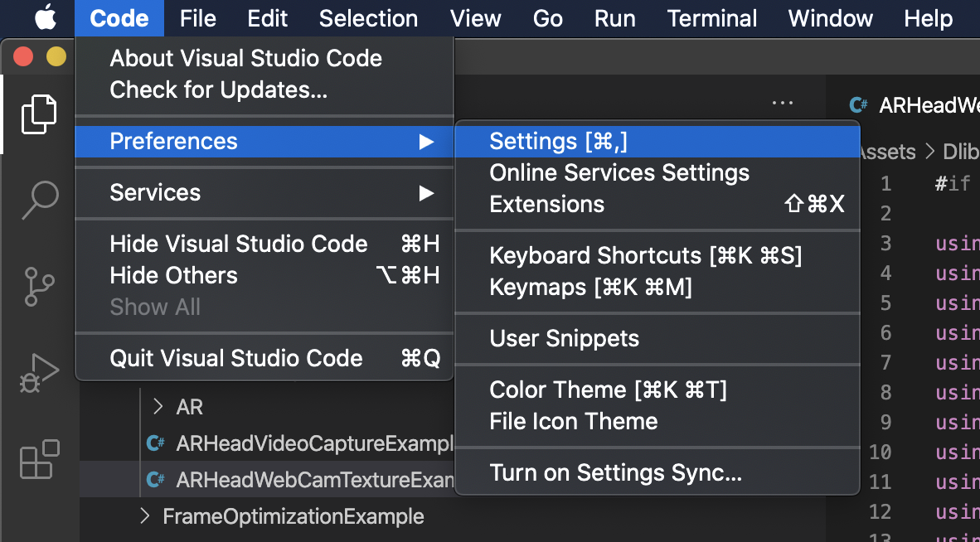The image size is (980, 542).
Task: Select ARHeadWebCamTextureExample file in explorer
Action: 316,480
